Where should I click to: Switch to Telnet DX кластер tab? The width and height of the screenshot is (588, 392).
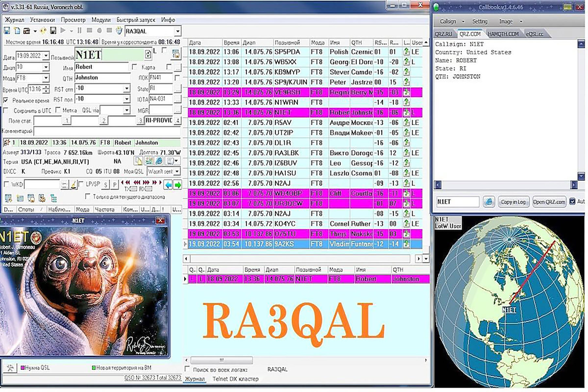[x=235, y=379]
